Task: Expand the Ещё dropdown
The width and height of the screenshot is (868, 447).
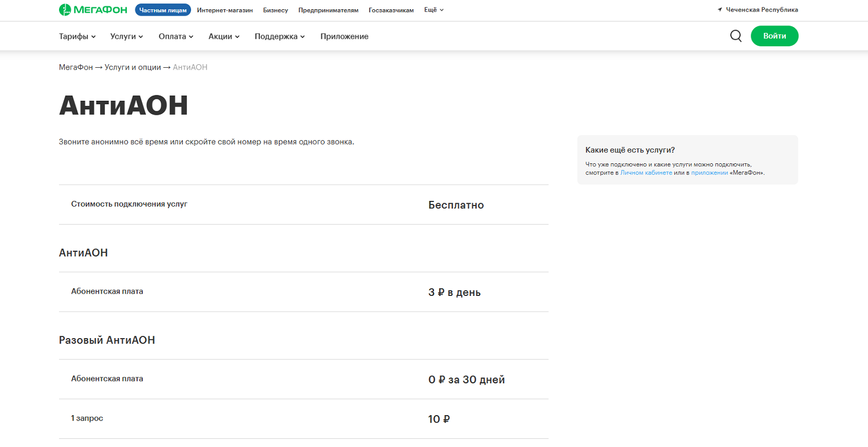Action: coord(434,10)
